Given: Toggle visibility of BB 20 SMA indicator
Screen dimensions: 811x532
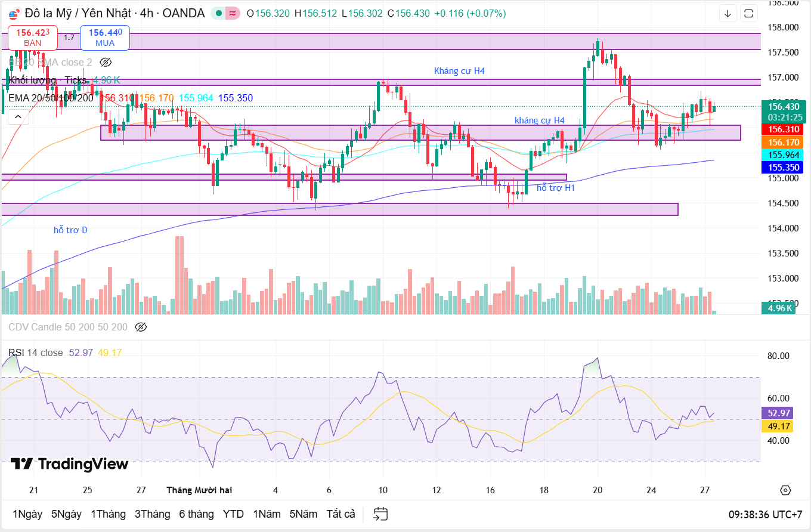Looking at the screenshot, I should [106, 62].
